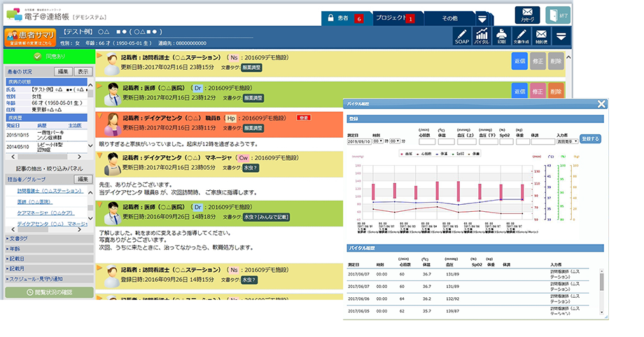Click the 軸到便 mail icon in toolbar
Image resolution: width=644 pixels, height=337 pixels.
(541, 36)
